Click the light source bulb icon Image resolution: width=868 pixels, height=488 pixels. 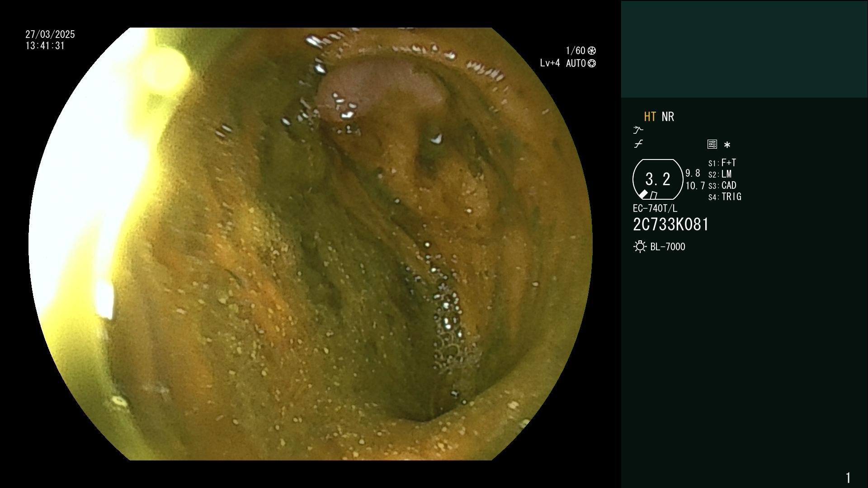640,247
